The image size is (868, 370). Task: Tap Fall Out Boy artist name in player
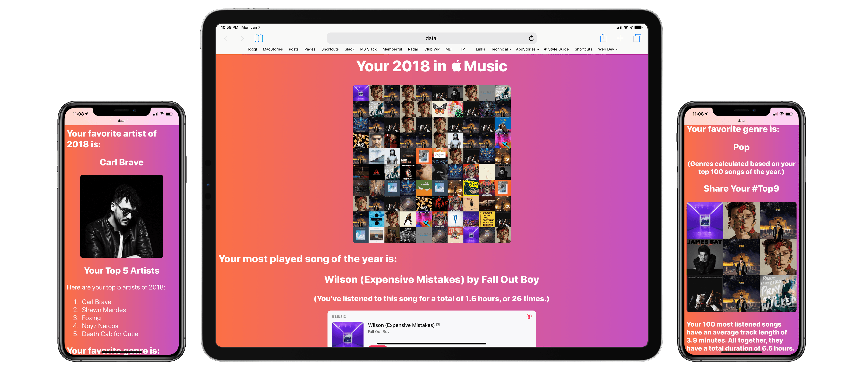[x=378, y=332]
